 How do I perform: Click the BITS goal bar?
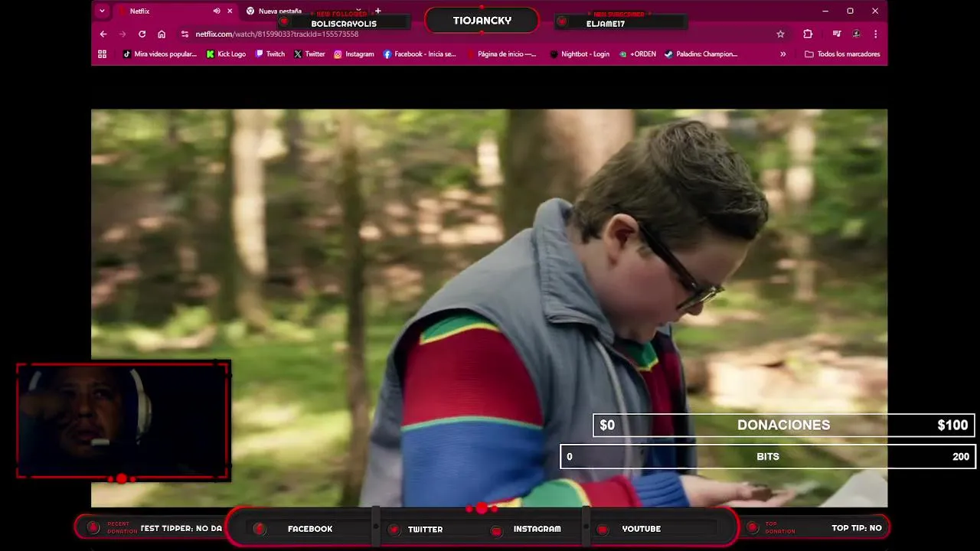pos(768,457)
